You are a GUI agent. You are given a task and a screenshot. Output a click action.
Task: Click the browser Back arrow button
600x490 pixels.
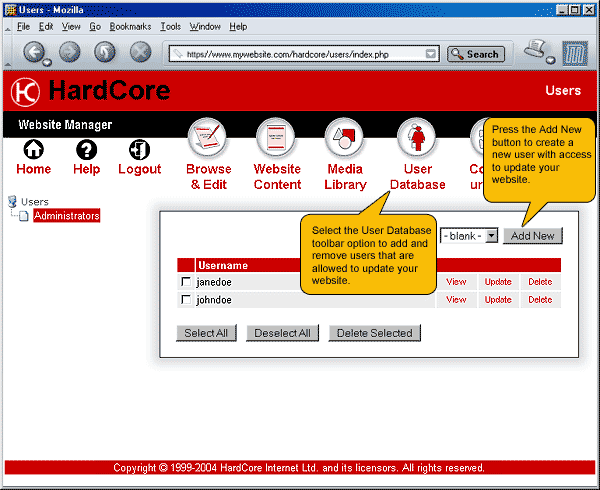click(x=34, y=52)
